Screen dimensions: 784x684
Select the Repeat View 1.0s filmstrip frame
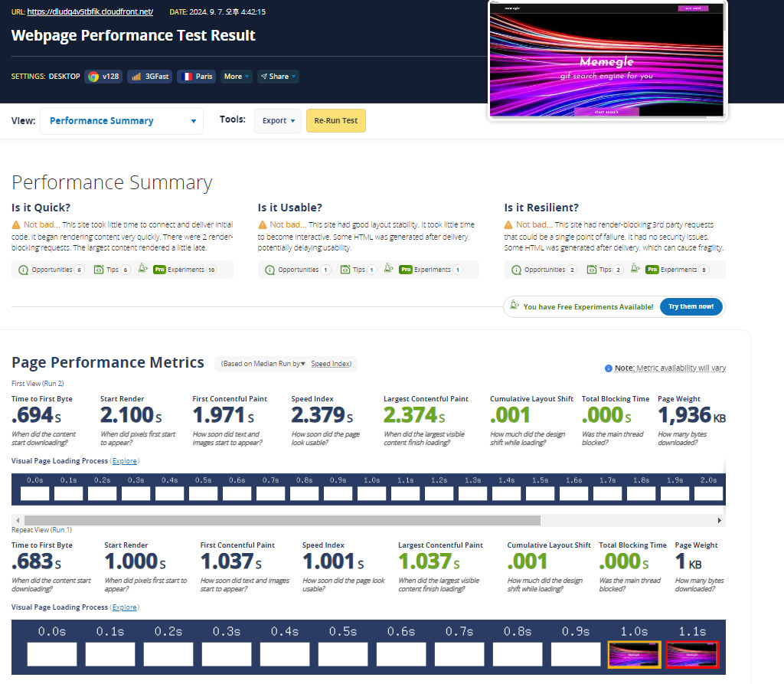[634, 654]
